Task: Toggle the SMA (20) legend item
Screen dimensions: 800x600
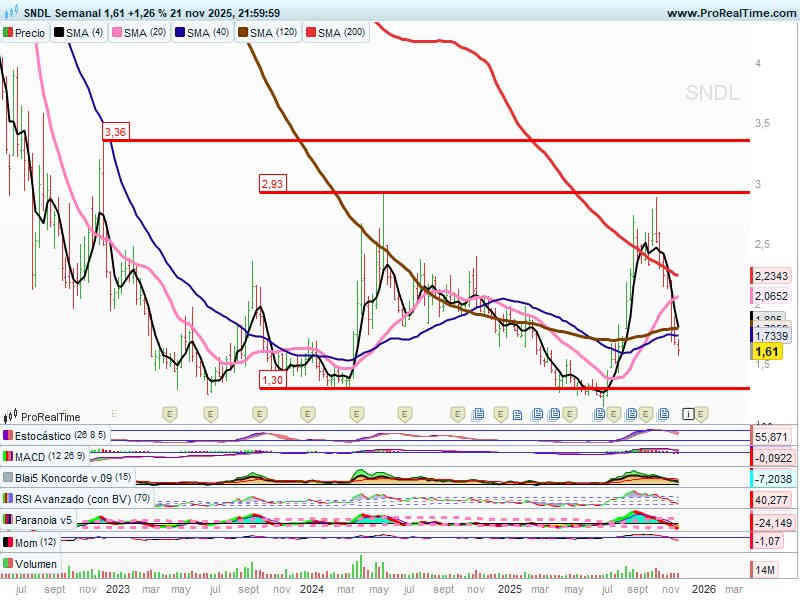Action: coord(138,32)
